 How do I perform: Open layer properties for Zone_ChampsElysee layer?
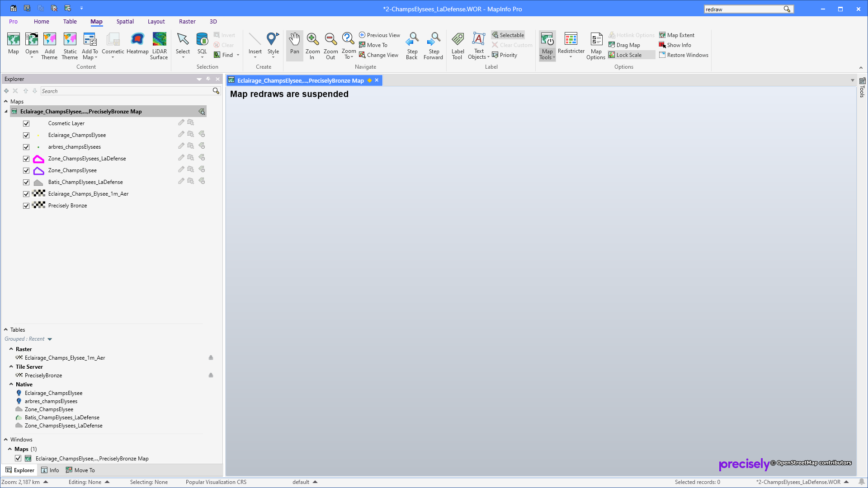click(202, 169)
